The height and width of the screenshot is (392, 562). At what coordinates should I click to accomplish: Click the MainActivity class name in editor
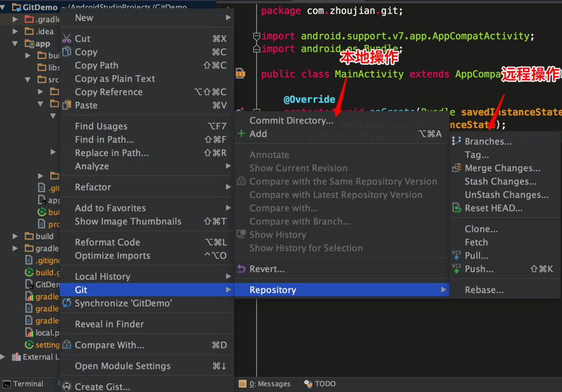coord(369,74)
